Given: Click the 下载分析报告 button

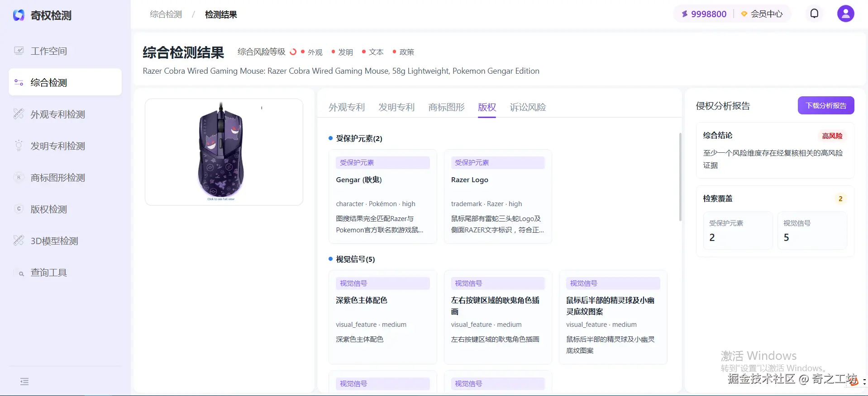Looking at the screenshot, I should (x=826, y=105).
